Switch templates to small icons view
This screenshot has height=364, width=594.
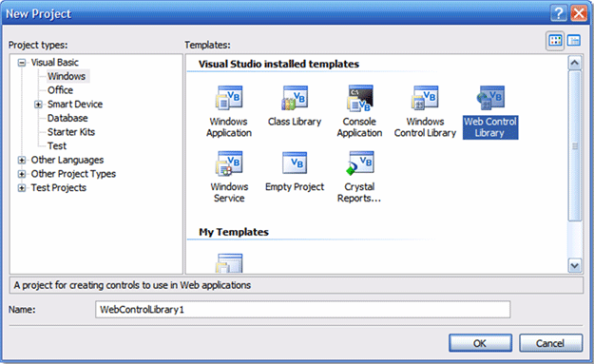click(x=574, y=41)
